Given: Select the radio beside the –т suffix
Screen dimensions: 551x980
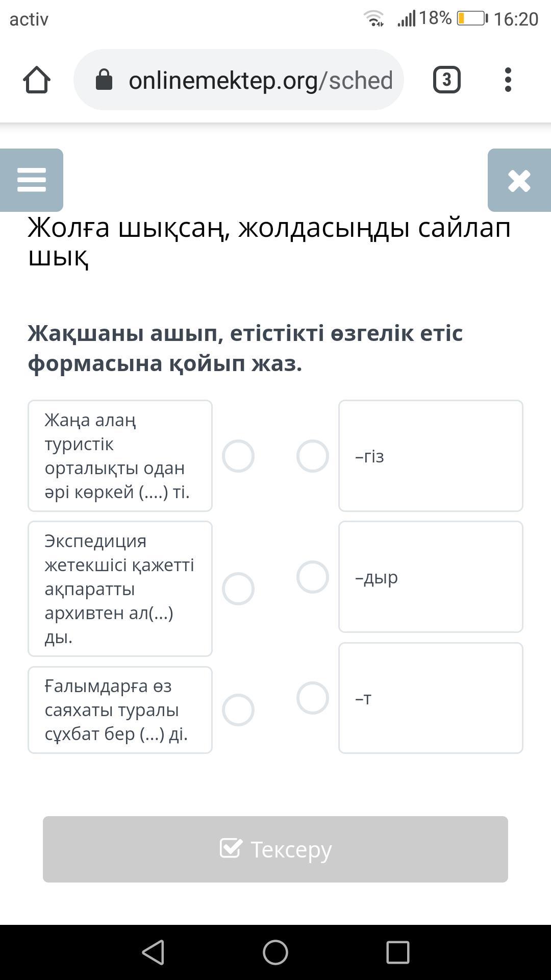Looking at the screenshot, I should (313, 698).
